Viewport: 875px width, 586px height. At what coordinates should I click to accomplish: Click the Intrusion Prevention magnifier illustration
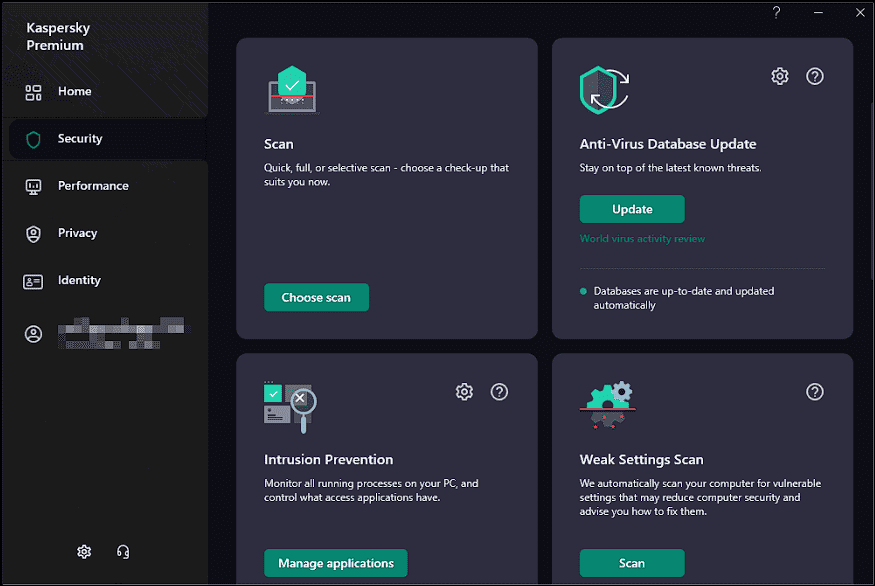pos(290,407)
